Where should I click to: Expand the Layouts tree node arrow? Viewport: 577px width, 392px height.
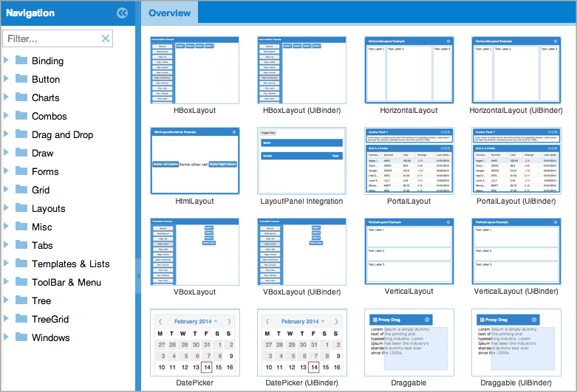6,207
